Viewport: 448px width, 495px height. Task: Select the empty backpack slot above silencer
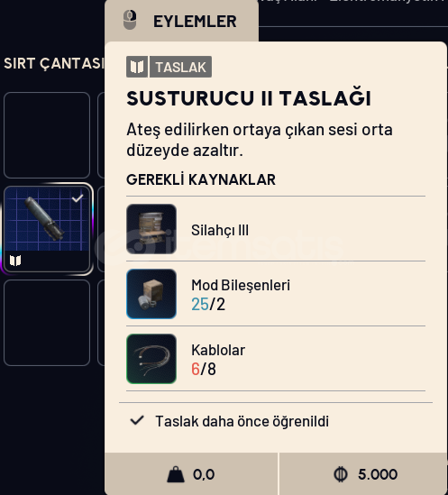tap(47, 135)
